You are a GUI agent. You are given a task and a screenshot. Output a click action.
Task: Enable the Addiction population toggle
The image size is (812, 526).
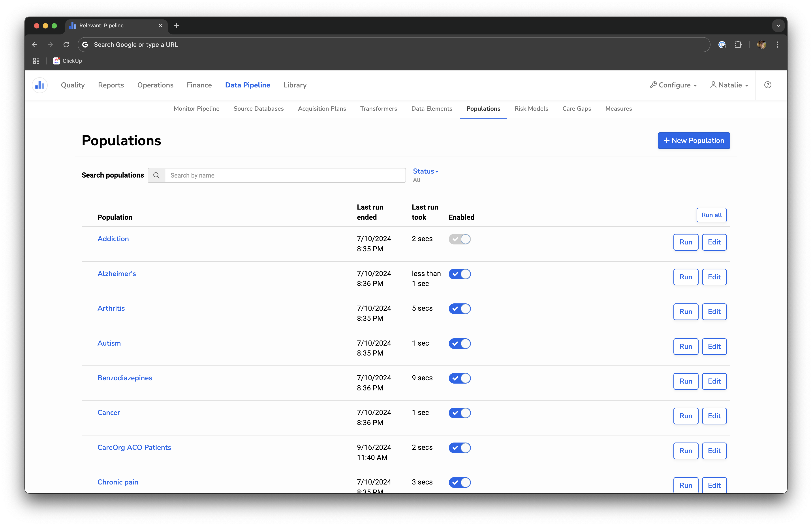[459, 239]
